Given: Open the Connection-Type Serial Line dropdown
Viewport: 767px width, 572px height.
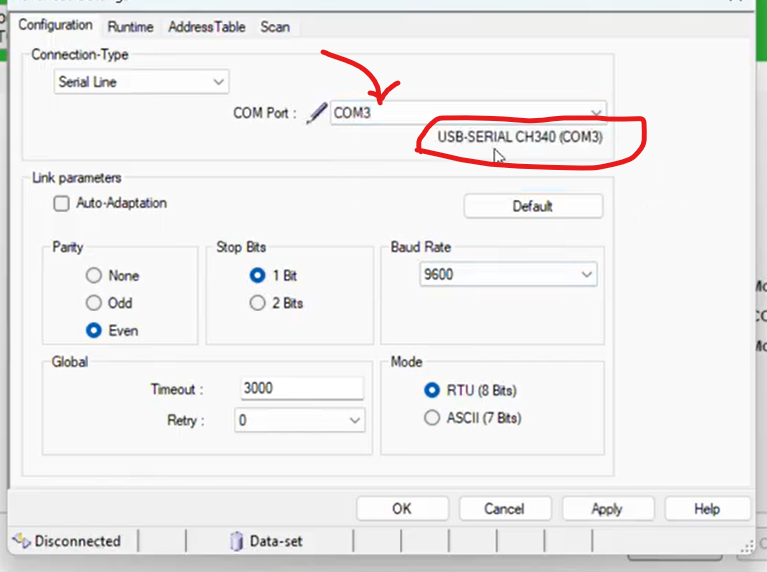Looking at the screenshot, I should (x=141, y=82).
